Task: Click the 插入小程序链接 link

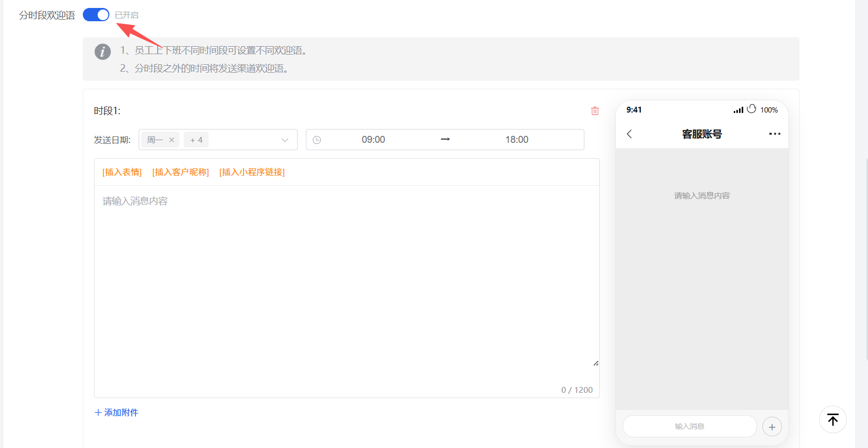Action: 252,172
